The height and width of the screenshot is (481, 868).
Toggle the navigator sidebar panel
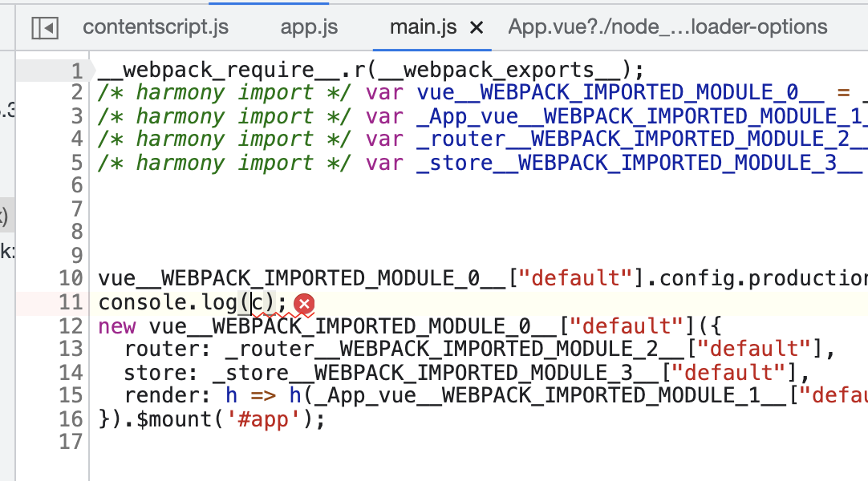pos(44,26)
